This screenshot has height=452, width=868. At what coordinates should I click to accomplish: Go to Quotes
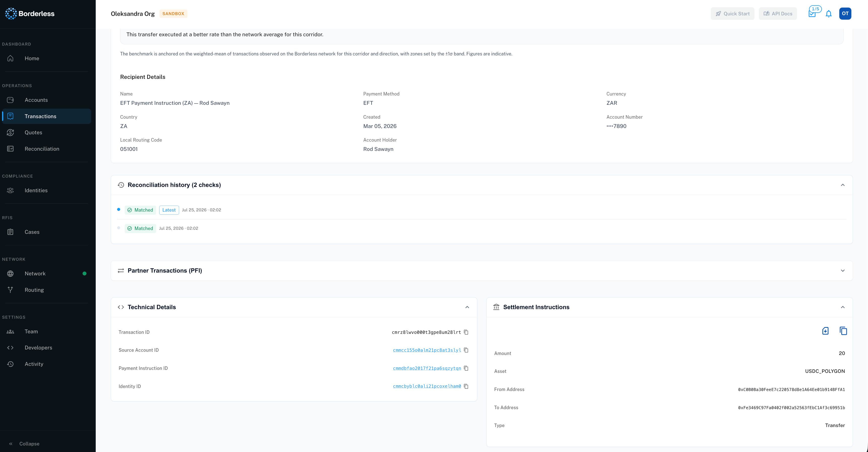(x=47, y=133)
